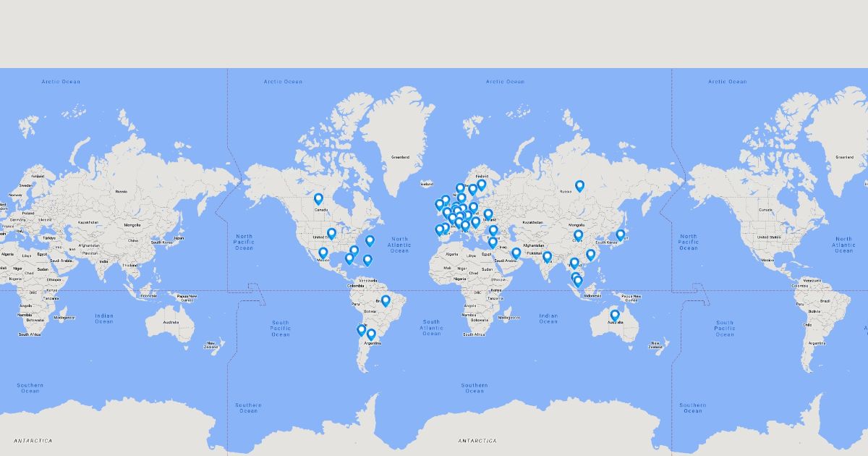The width and height of the screenshot is (868, 456).
Task: Select the South Atlantic Ocean label near Brazil
Action: pyautogui.click(x=432, y=327)
